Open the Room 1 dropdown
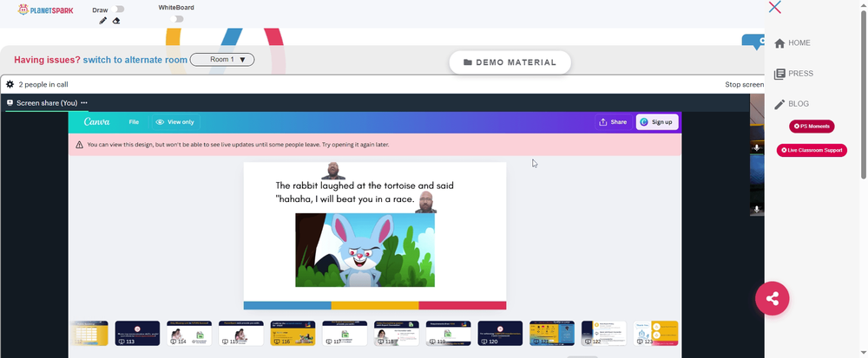868x358 pixels. point(222,60)
